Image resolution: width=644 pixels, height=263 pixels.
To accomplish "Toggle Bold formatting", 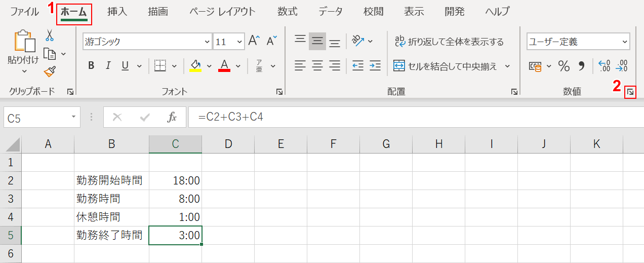I will [x=91, y=65].
